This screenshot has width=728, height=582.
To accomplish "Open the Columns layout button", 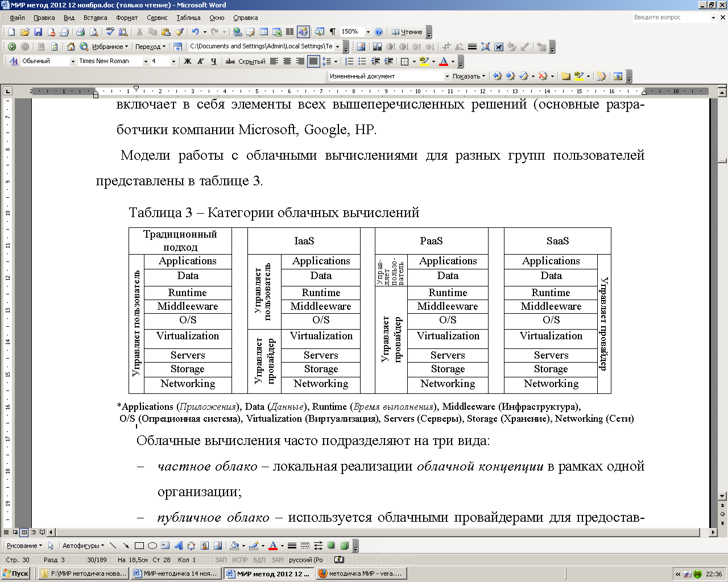I will coord(289,32).
